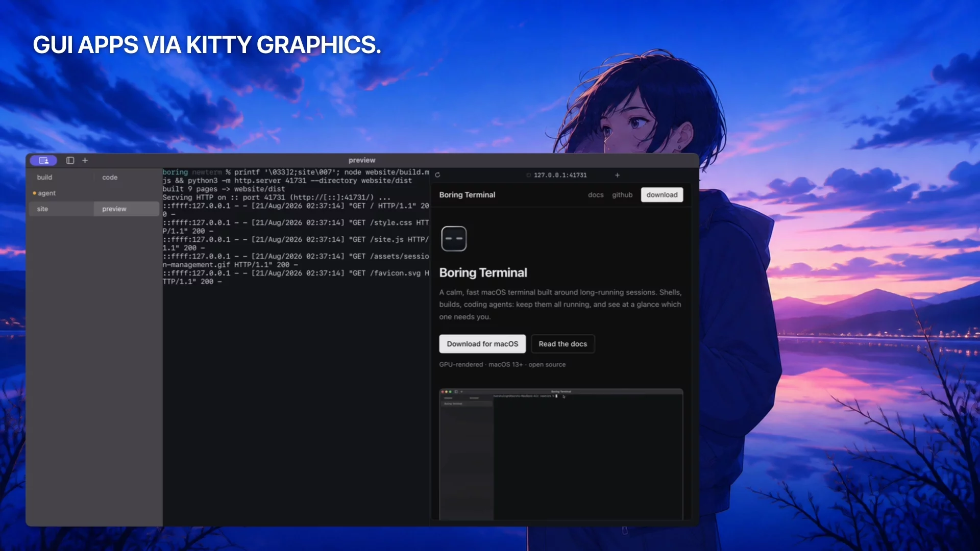Click the 'built 9 pages -> website/dist' terminal line
The height and width of the screenshot is (551, 980).
[224, 189]
